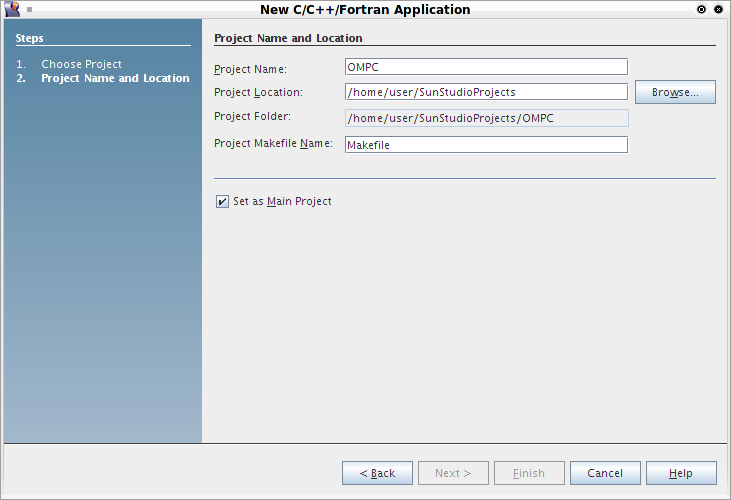The image size is (731, 500).
Task: Click the disabled Next > button
Action: click(x=453, y=473)
